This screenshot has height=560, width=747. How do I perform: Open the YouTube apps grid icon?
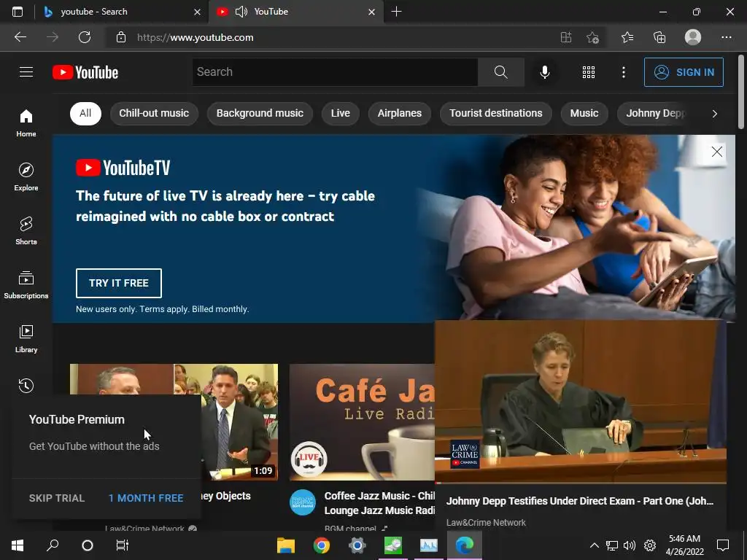click(589, 72)
